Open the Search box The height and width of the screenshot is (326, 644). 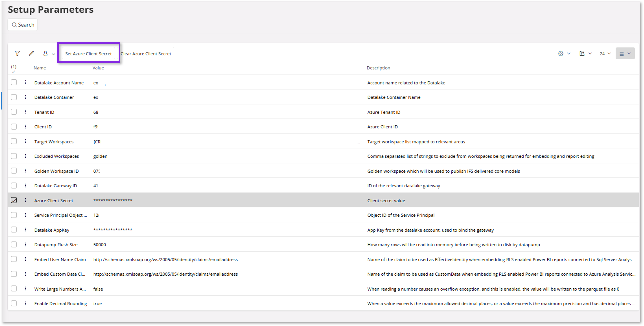pos(22,25)
